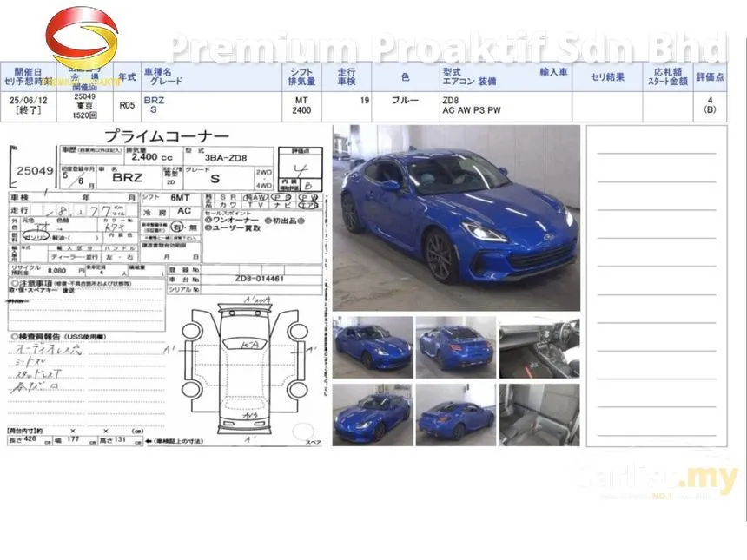This screenshot has width=747, height=560.
Task: Click the ワンオーナー sales point text
Action: [232, 221]
